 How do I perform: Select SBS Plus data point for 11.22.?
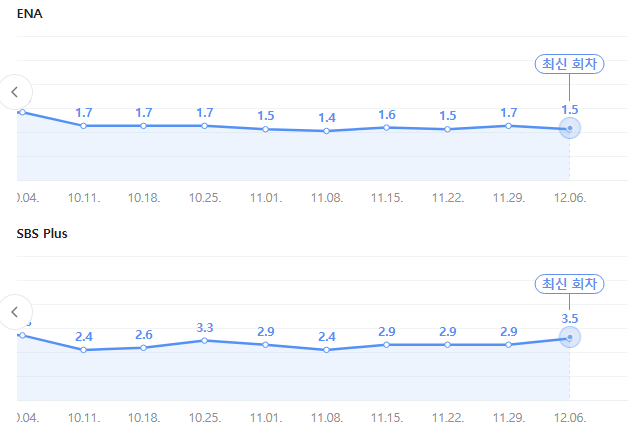pos(447,345)
